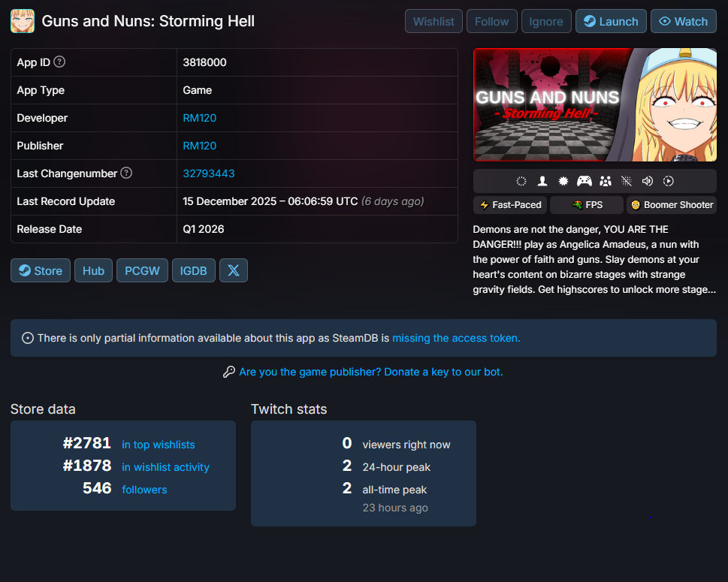Image resolution: width=728 pixels, height=582 pixels.
Task: Follow the missing the access token link
Action: point(456,339)
